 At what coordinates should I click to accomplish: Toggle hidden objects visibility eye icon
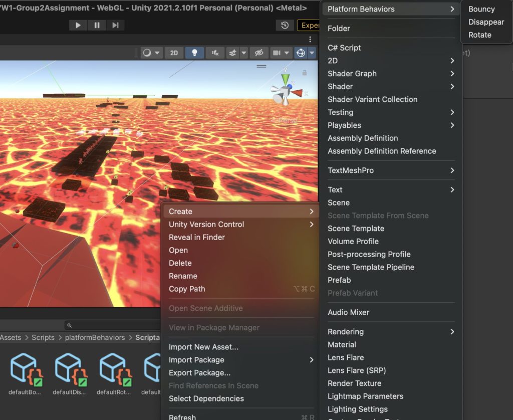pos(259,53)
